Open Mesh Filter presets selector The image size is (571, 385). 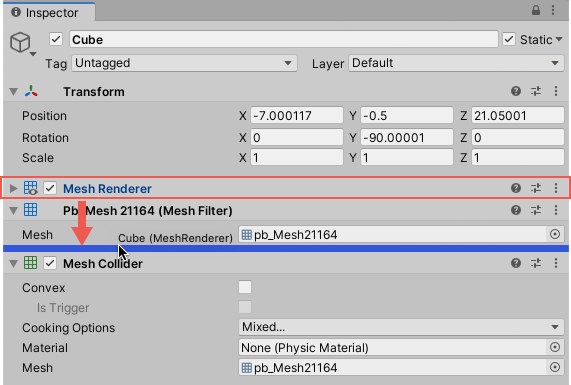(x=536, y=210)
